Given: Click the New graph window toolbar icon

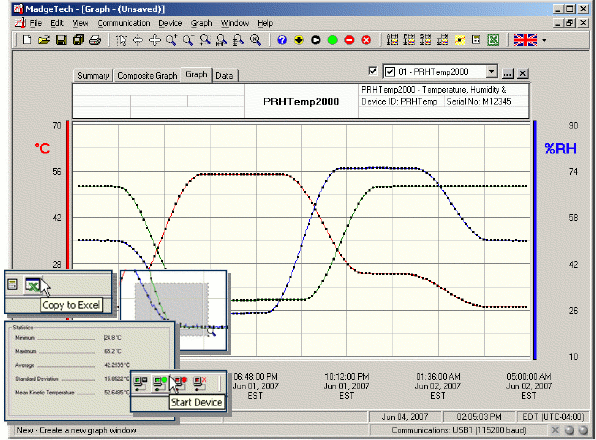Looking at the screenshot, I should [27, 40].
